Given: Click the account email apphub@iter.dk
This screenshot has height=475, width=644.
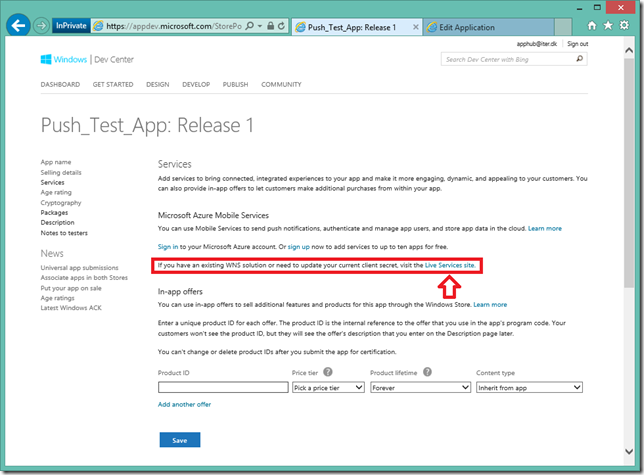Looking at the screenshot, I should pyautogui.click(x=537, y=44).
